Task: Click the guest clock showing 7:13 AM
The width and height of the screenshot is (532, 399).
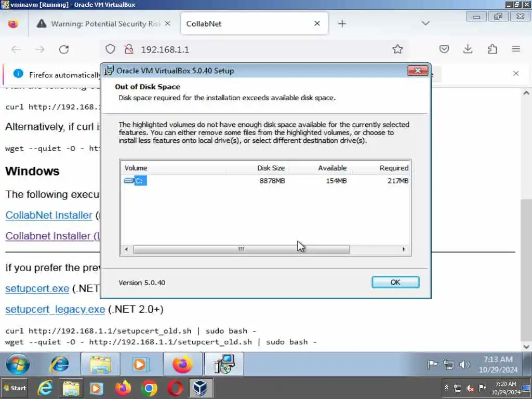Action: [498, 364]
